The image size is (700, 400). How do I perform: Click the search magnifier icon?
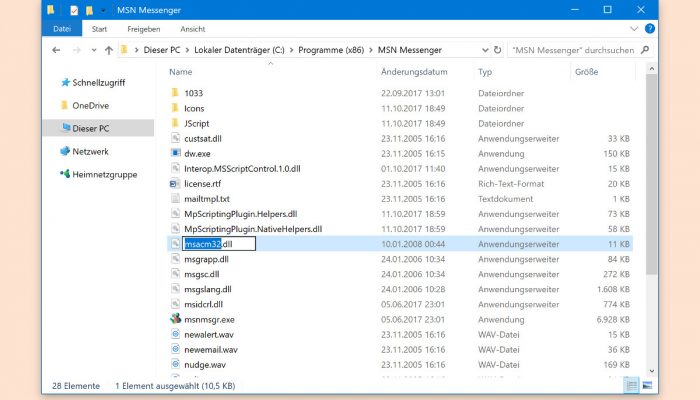645,50
